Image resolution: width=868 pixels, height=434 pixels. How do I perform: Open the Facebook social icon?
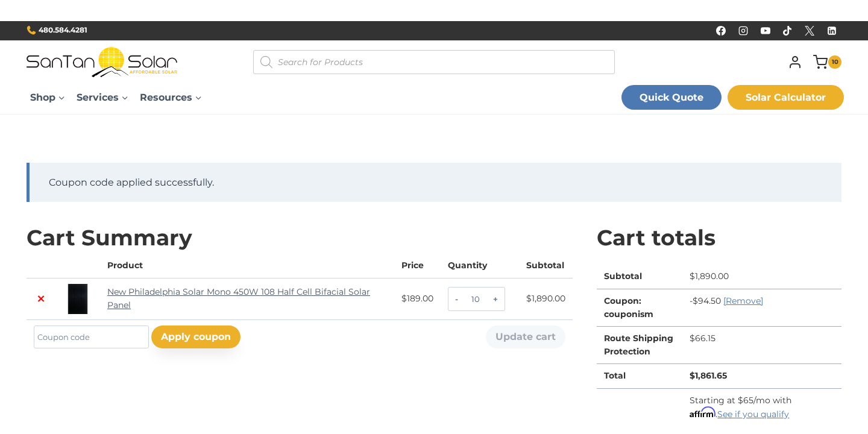click(x=721, y=31)
